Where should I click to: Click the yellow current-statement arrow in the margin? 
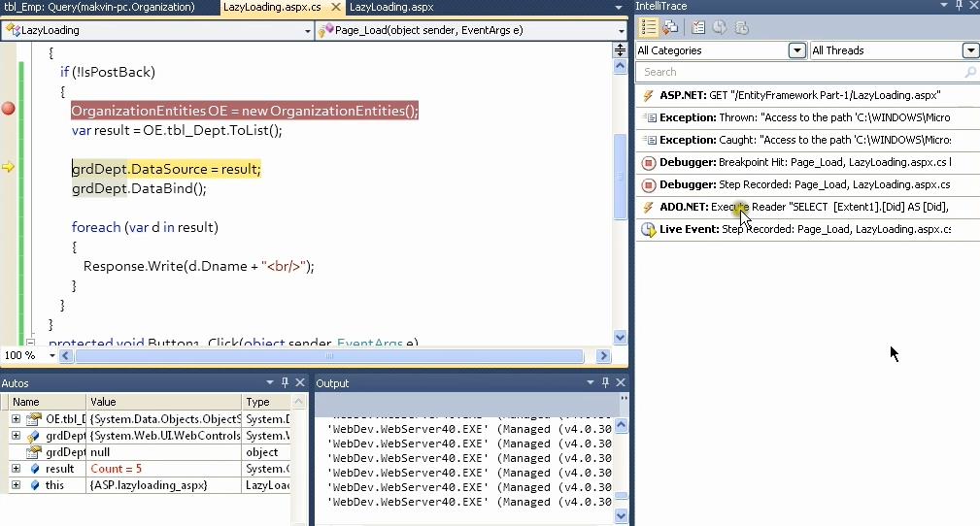pos(9,168)
